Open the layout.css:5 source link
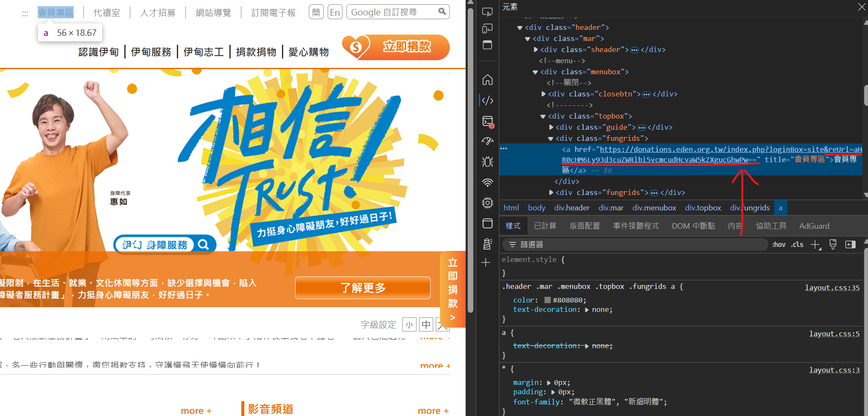The image size is (868, 416). [x=834, y=334]
